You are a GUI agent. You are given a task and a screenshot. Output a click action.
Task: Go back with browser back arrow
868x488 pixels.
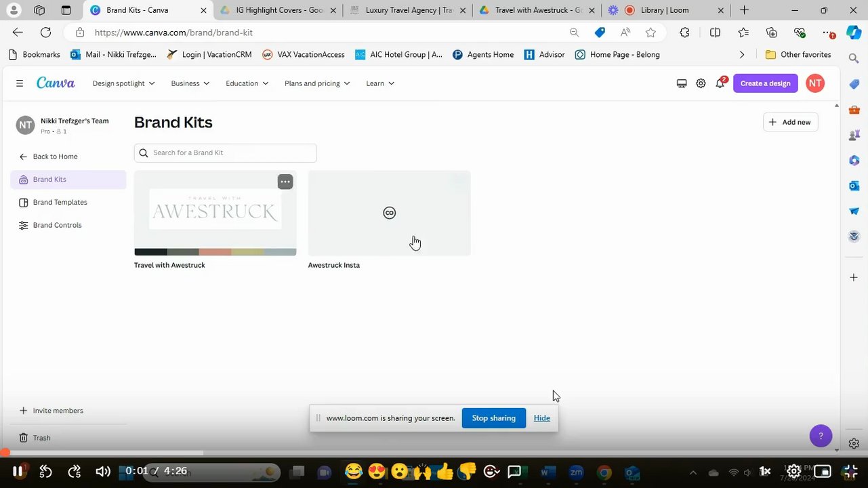tap(18, 33)
